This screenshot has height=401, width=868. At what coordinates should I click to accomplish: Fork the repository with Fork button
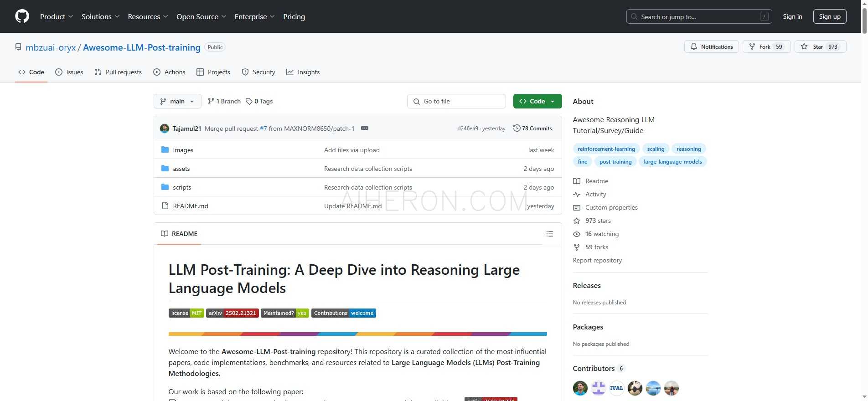pyautogui.click(x=767, y=46)
